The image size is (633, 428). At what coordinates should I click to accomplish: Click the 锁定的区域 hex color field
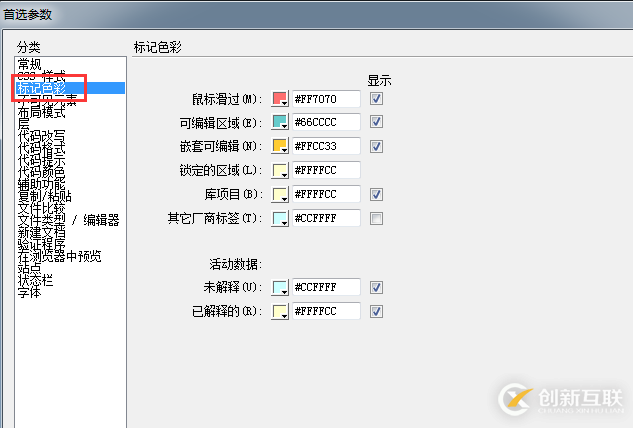pos(325,170)
